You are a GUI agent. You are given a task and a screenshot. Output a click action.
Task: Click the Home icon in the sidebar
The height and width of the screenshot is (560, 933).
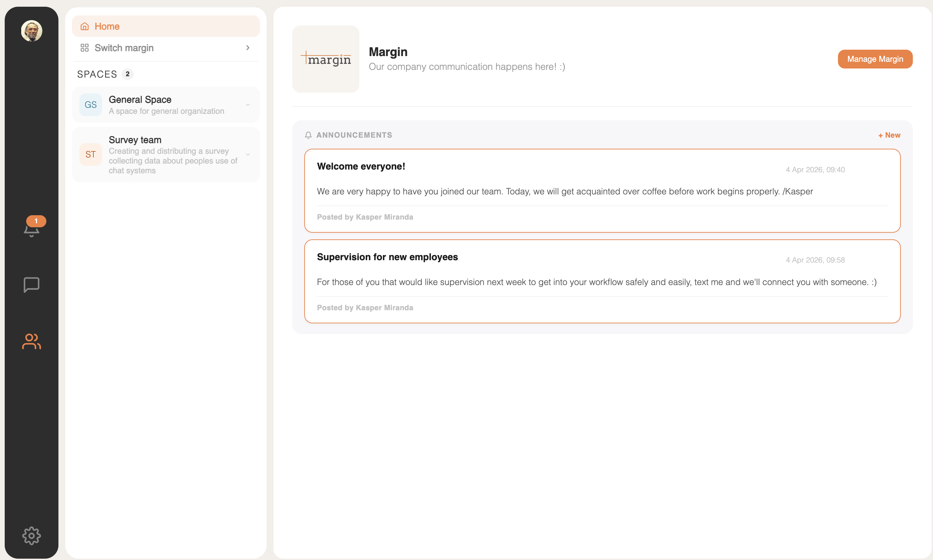(x=85, y=26)
